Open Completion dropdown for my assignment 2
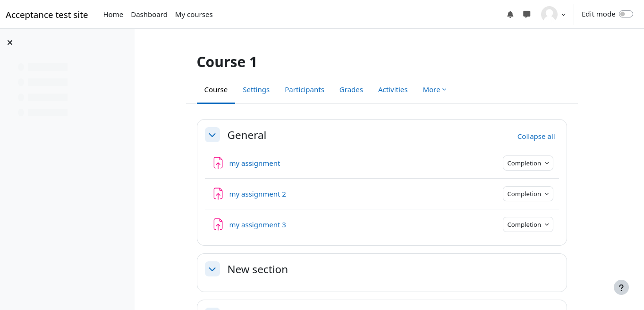 [528, 194]
